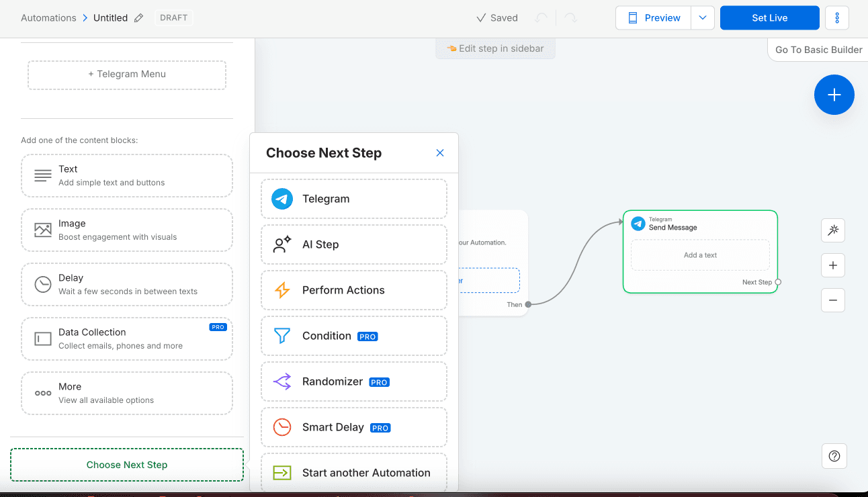Click the AI Step person sparkle icon
This screenshot has width=868, height=497.
coord(282,244)
